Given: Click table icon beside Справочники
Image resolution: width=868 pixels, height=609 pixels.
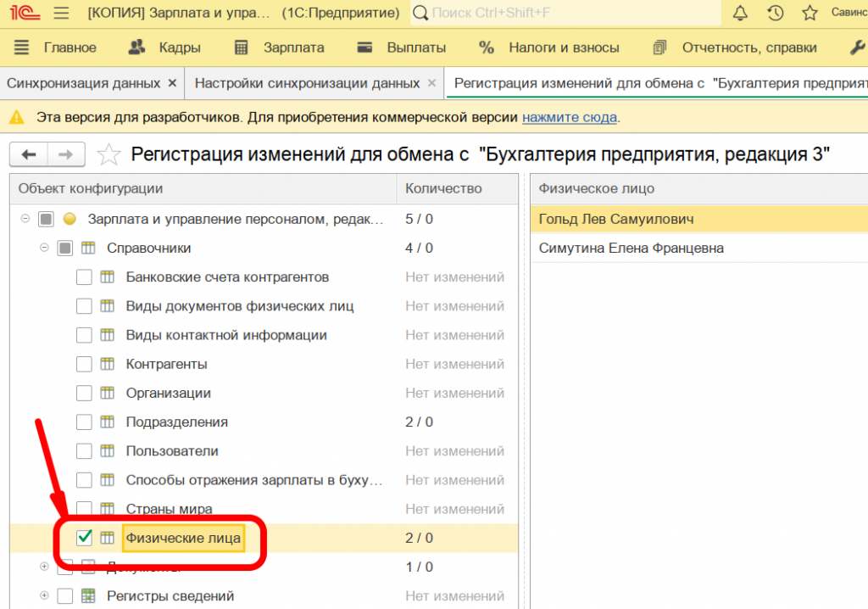Looking at the screenshot, I should 88,248.
